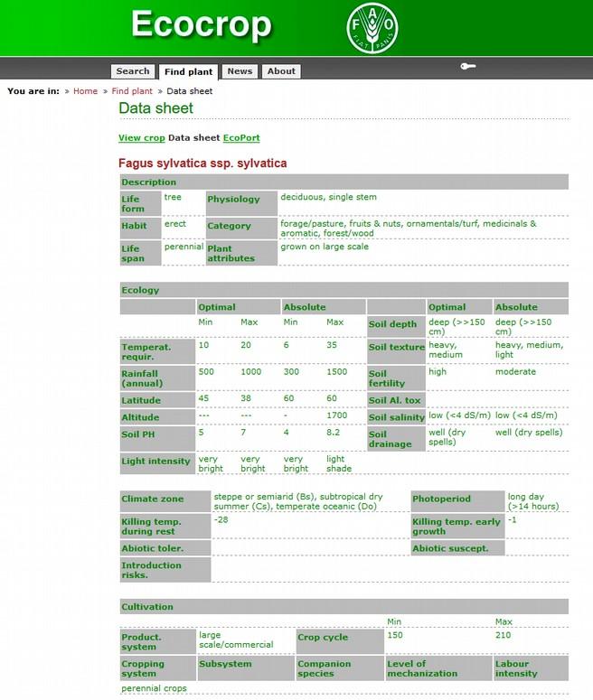
Task: Click the Temperat. requir. row label
Action: click(x=157, y=351)
